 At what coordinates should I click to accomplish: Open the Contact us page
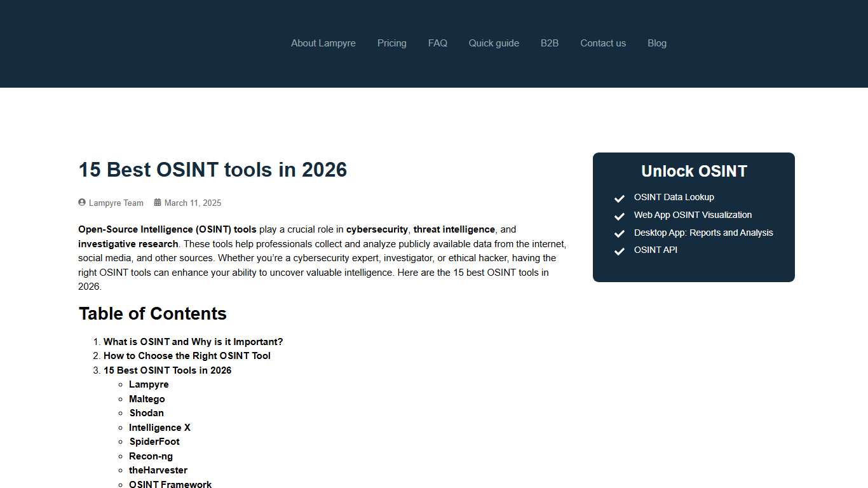point(602,43)
